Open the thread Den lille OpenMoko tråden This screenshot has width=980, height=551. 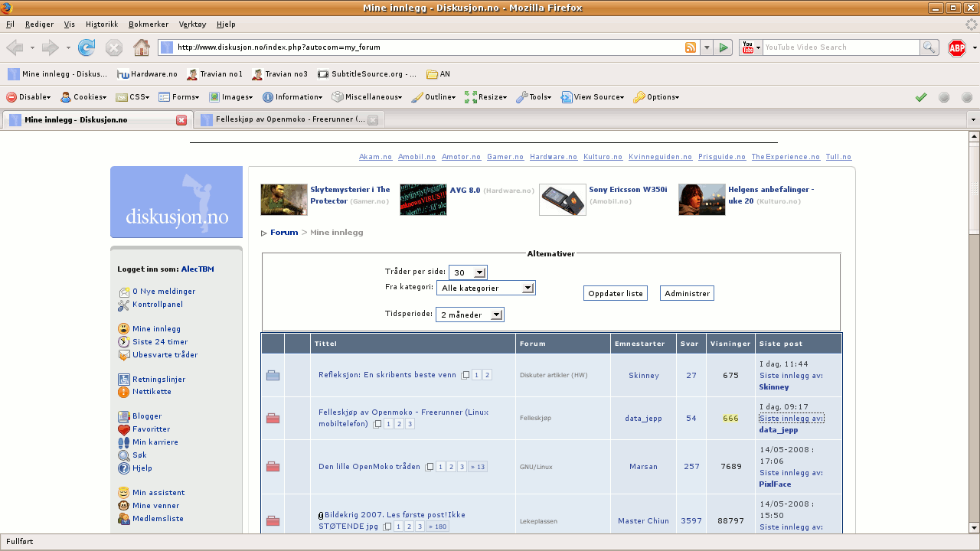(x=369, y=467)
